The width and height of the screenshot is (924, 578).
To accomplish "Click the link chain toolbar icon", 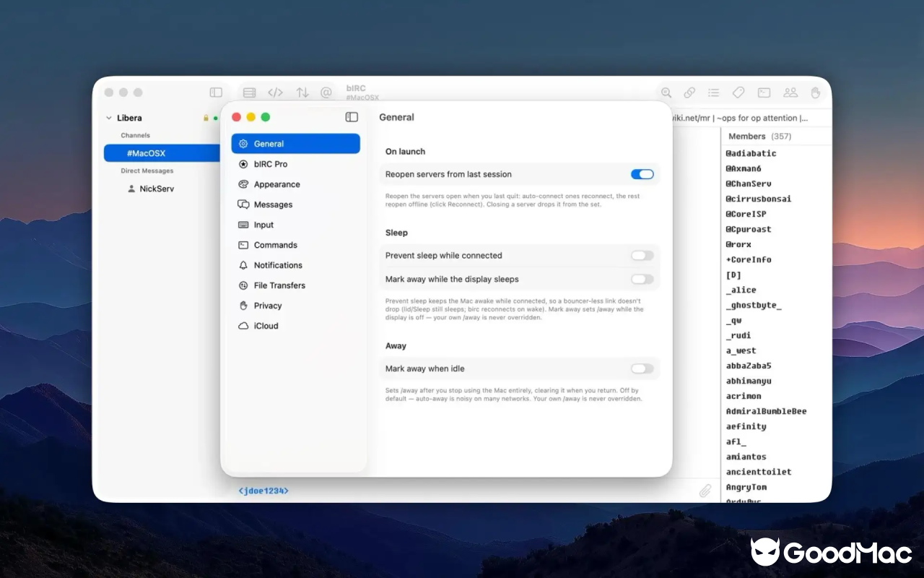I will click(690, 92).
